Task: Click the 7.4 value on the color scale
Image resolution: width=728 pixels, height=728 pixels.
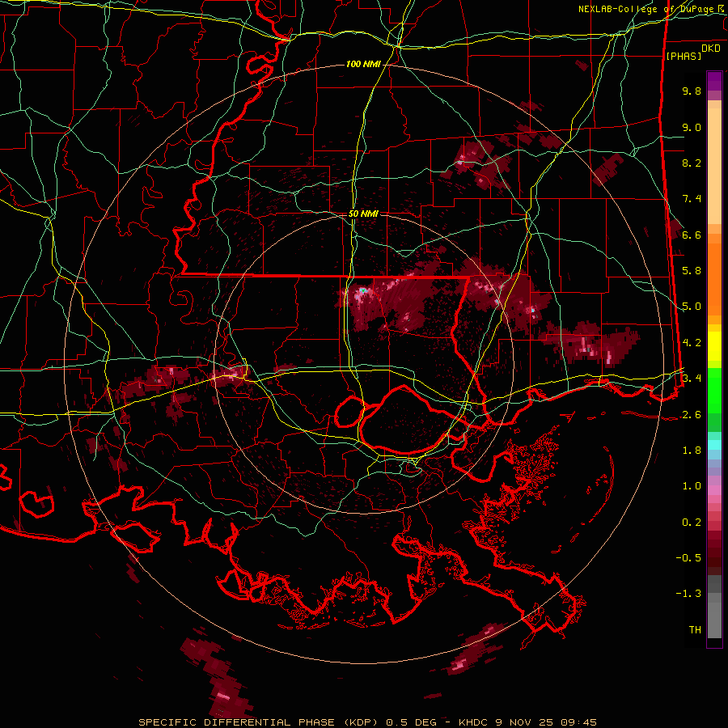Action: coord(692,199)
